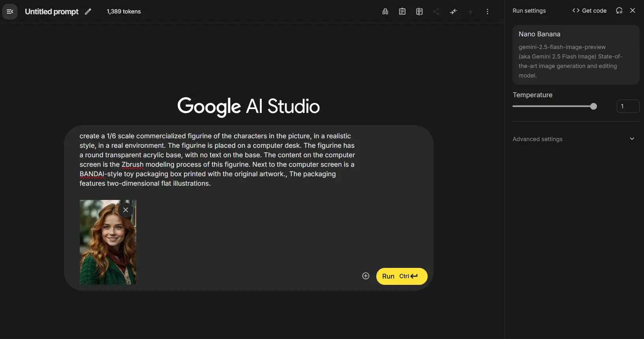
Task: Click the yellow Run button
Action: (402, 276)
